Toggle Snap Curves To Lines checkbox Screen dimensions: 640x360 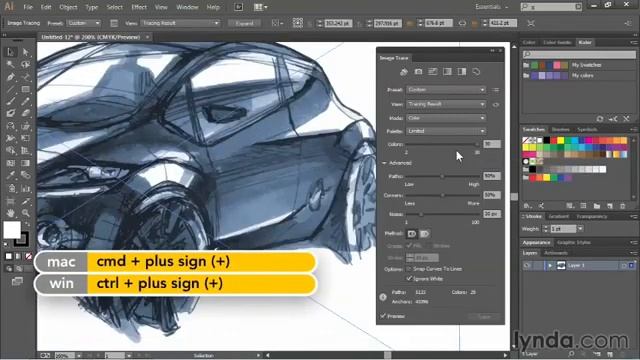click(409, 269)
